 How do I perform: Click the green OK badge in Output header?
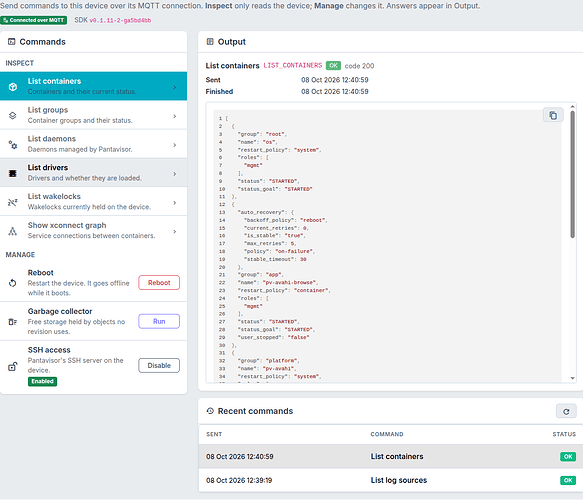click(x=333, y=65)
